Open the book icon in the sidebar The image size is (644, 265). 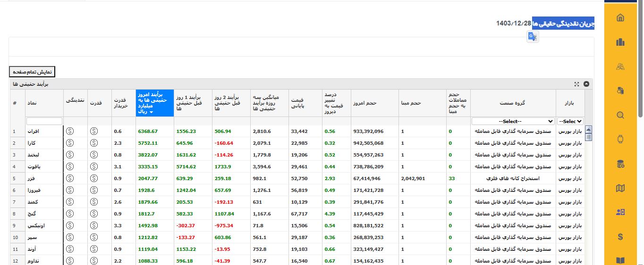click(x=620, y=260)
